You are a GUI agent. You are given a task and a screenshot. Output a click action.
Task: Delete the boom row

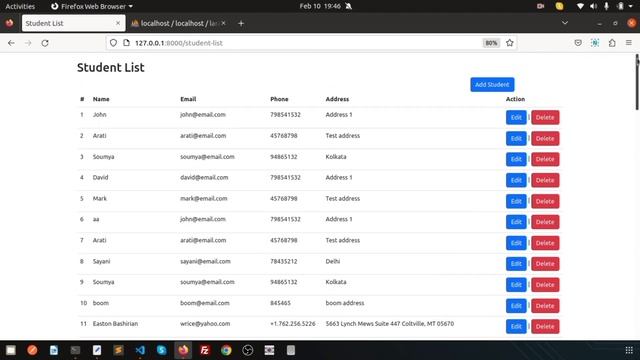(545, 306)
